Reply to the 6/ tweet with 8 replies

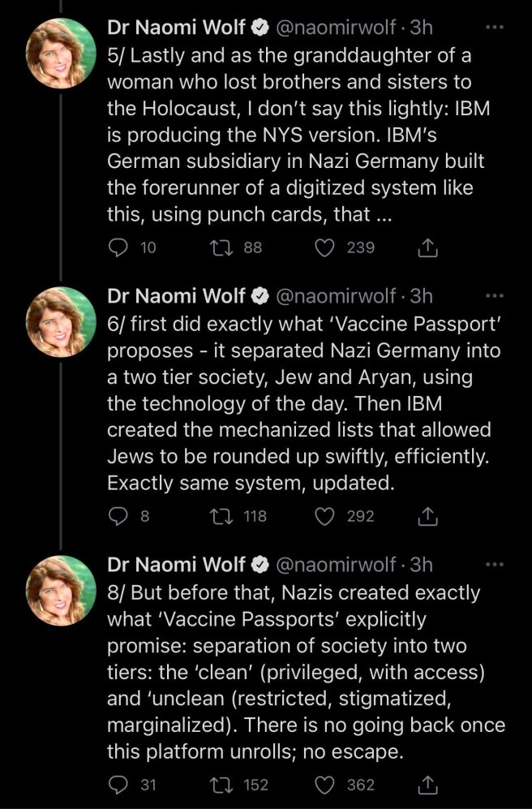coord(118,516)
